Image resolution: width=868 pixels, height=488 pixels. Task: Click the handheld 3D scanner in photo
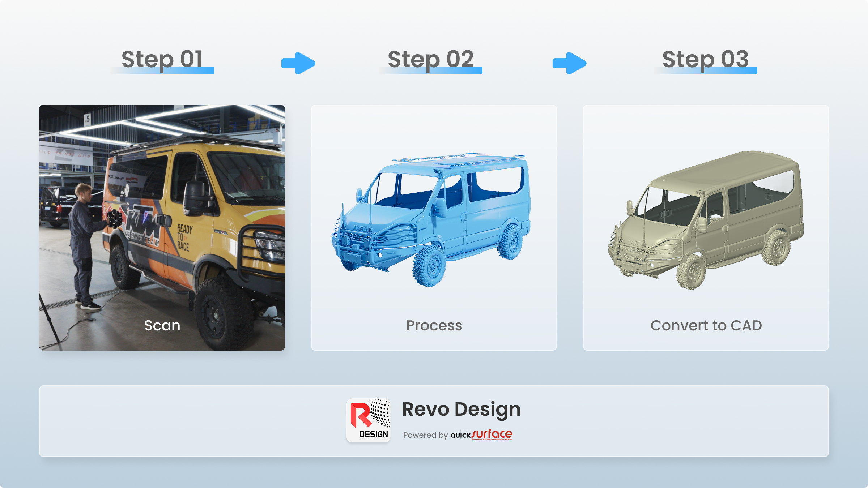pos(115,218)
